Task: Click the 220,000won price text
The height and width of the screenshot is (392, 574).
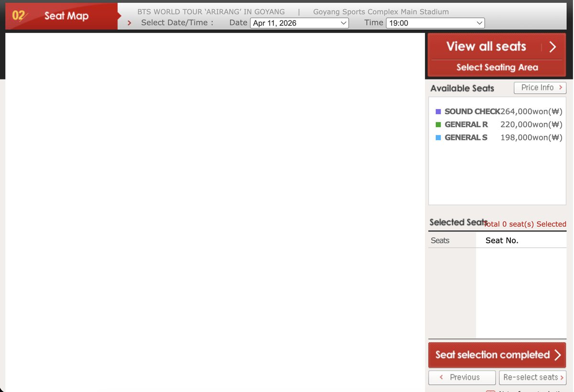Action: pos(531,124)
